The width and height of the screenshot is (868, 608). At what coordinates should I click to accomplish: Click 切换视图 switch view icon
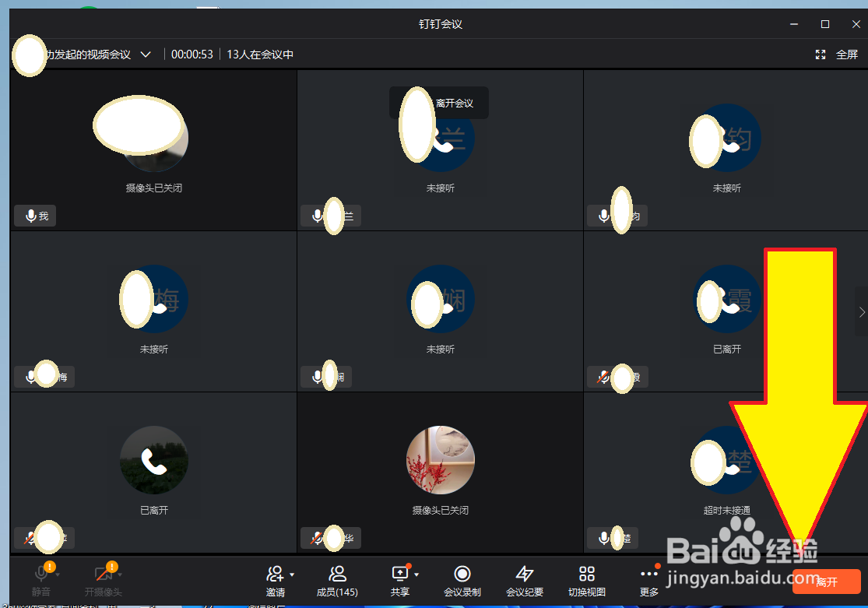pos(587,573)
